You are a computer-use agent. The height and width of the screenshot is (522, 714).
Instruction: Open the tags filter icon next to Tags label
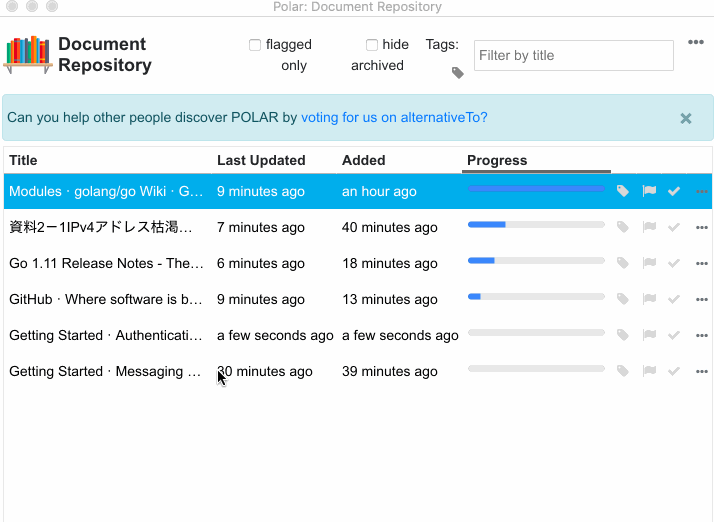458,72
